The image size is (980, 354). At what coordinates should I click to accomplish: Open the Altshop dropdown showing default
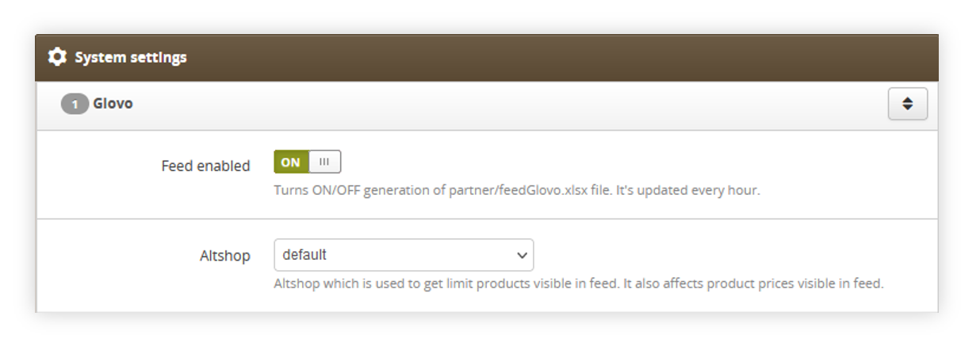coord(404,255)
